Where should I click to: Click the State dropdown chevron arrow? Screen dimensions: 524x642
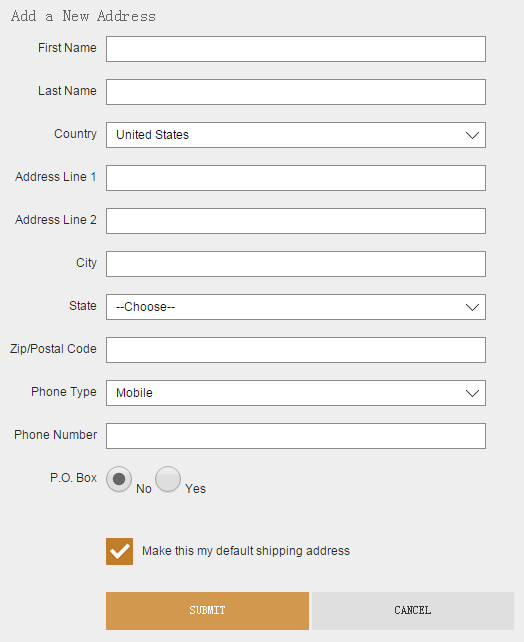tap(472, 307)
